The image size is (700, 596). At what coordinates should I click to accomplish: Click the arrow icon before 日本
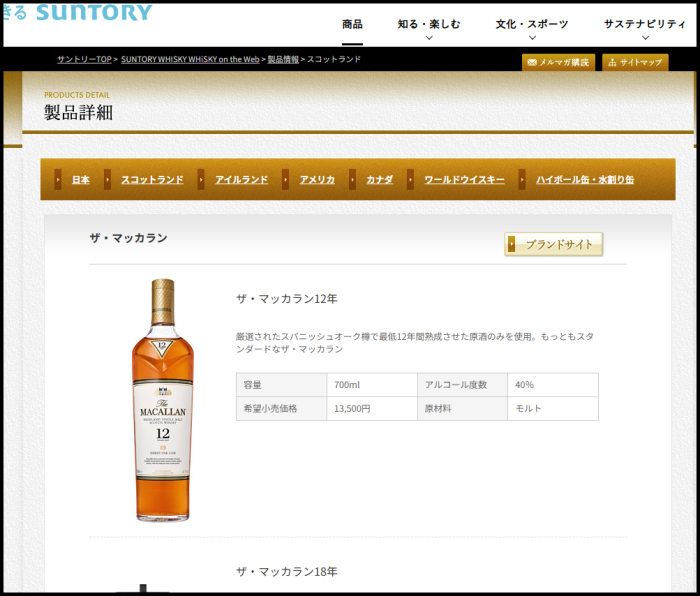(x=58, y=180)
